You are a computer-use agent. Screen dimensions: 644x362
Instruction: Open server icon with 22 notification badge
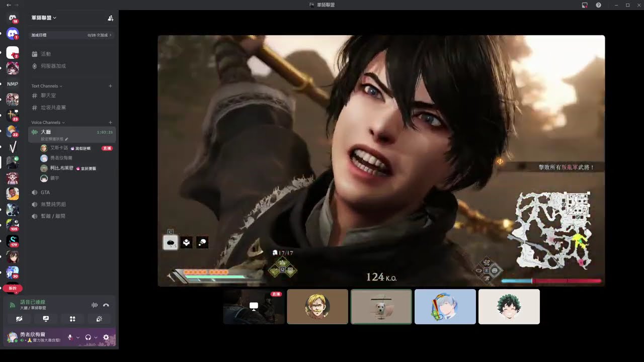(x=13, y=131)
